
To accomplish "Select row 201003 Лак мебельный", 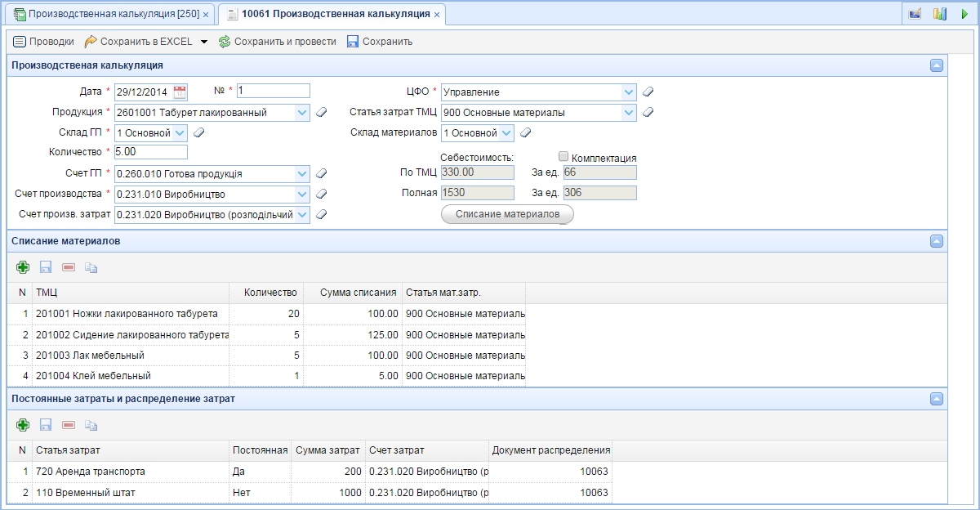I will (266, 355).
